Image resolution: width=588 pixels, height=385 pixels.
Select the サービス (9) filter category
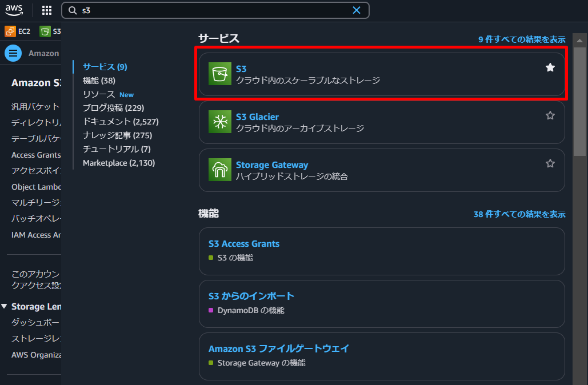pyautogui.click(x=105, y=67)
